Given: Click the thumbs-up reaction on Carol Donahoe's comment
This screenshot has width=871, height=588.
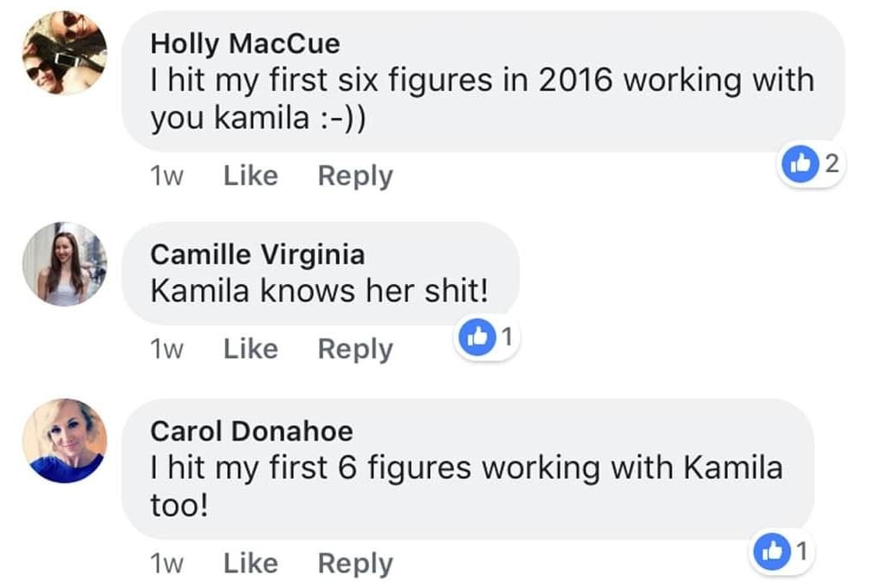Looking at the screenshot, I should tap(772, 552).
